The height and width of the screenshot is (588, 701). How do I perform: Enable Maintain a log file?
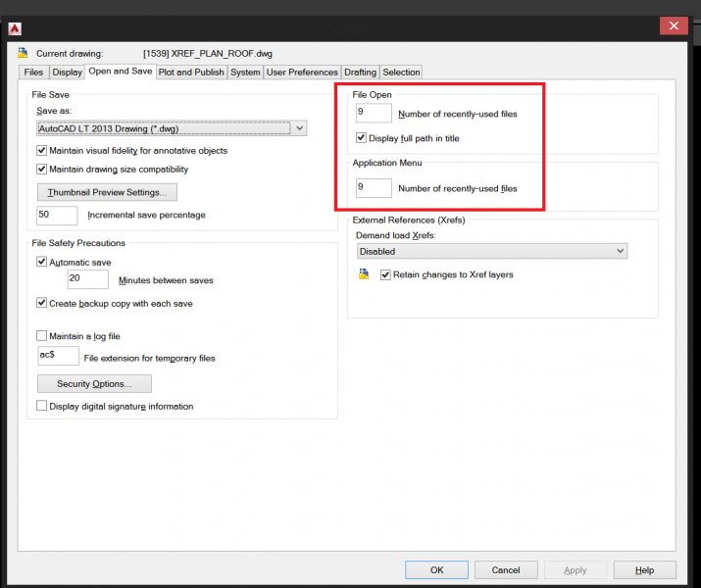coord(41,335)
